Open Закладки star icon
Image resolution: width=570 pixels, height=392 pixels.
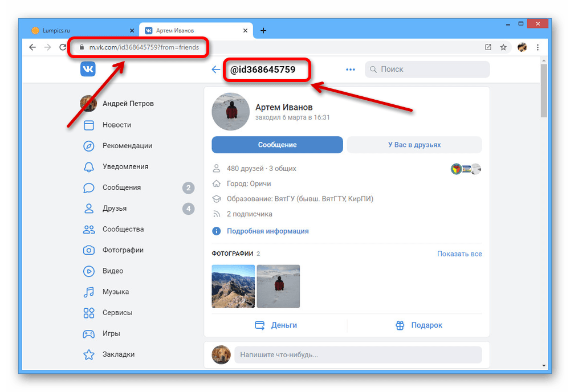click(89, 354)
